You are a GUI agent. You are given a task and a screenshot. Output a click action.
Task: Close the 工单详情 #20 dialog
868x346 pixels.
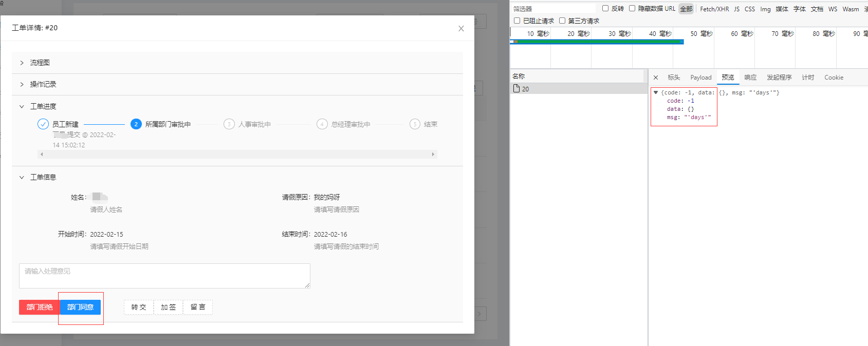point(461,29)
